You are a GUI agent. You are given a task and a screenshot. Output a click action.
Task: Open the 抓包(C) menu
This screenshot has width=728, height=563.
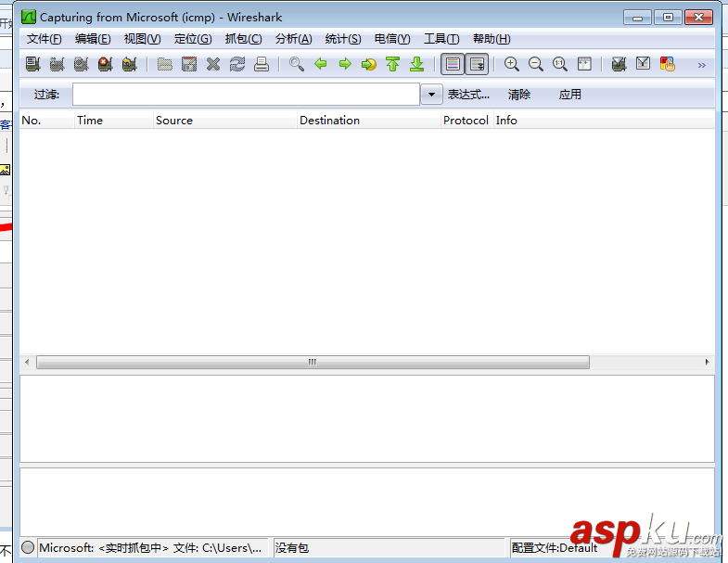click(x=243, y=39)
